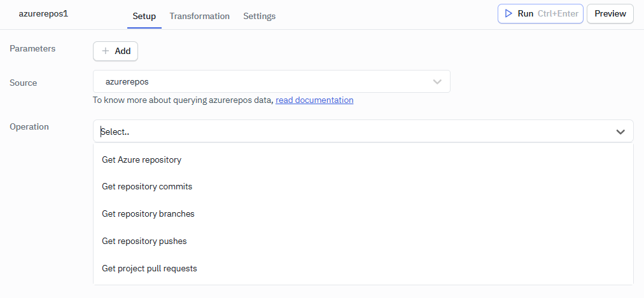The image size is (644, 298).
Task: Choose Get Azure repository operation
Action: 363,159
